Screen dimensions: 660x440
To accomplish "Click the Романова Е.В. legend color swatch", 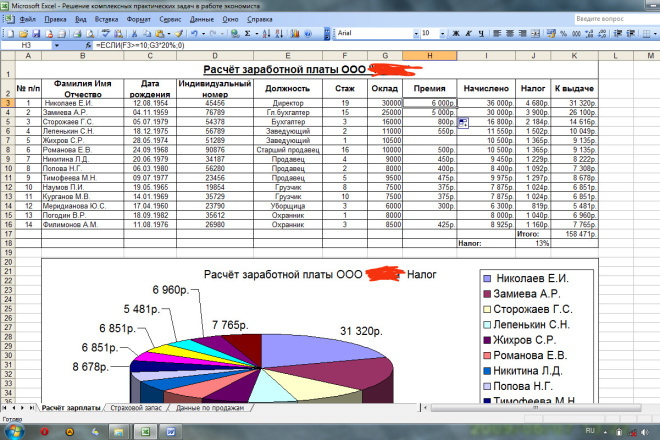I will [x=487, y=355].
